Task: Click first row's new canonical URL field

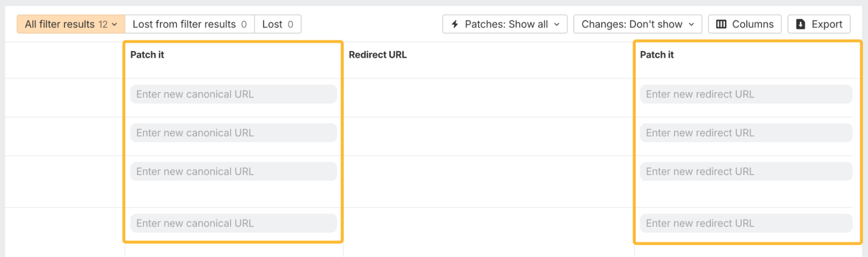Action: click(x=234, y=94)
